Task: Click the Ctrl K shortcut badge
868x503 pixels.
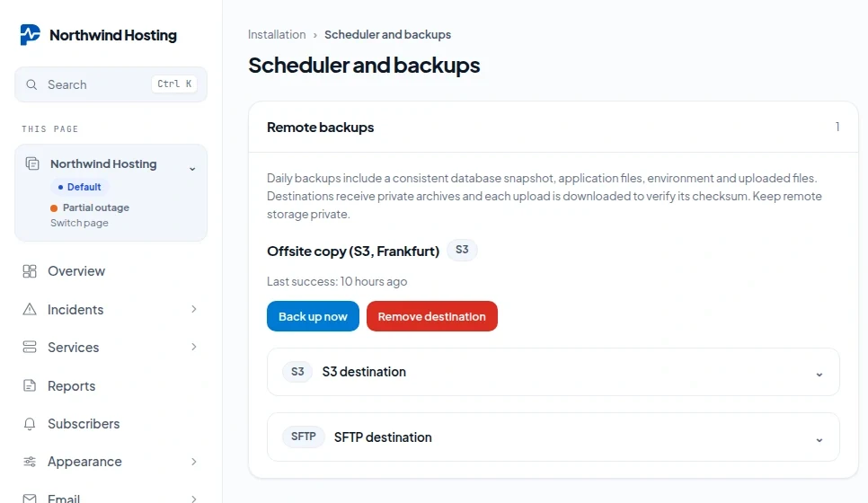Action: 174,84
